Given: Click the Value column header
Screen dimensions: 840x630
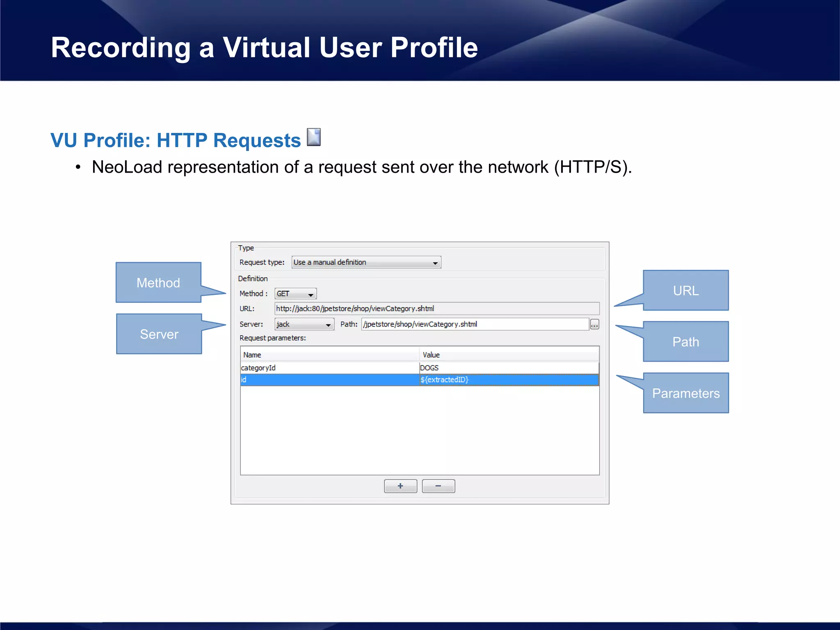Looking at the screenshot, I should [x=509, y=355].
